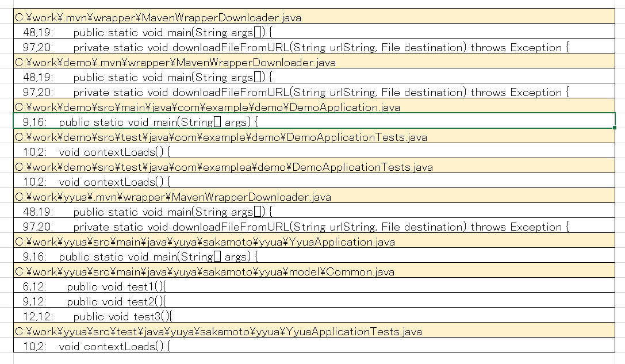Select row '9,12: public void test2(){'

click(x=314, y=300)
